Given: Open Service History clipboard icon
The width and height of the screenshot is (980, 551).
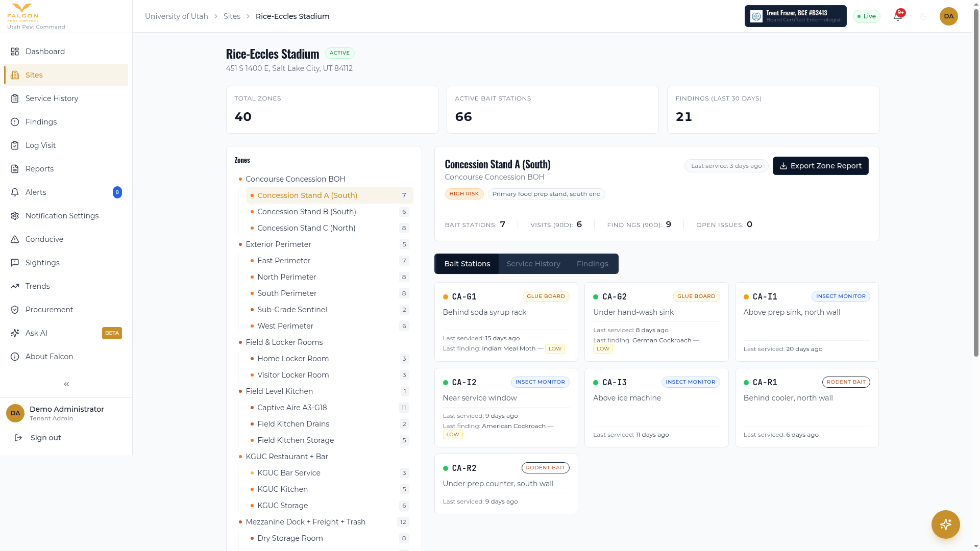Looking at the screenshot, I should tap(15, 98).
